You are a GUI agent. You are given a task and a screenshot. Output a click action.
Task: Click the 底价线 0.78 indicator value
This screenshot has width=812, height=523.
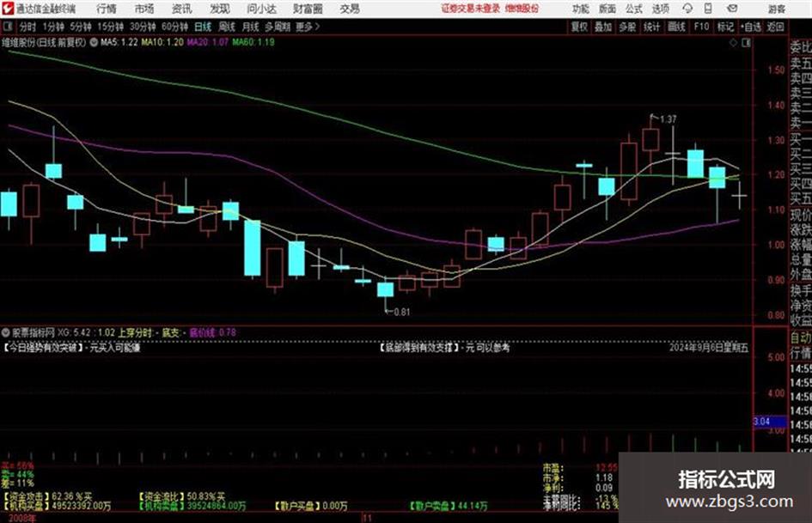coord(212,332)
